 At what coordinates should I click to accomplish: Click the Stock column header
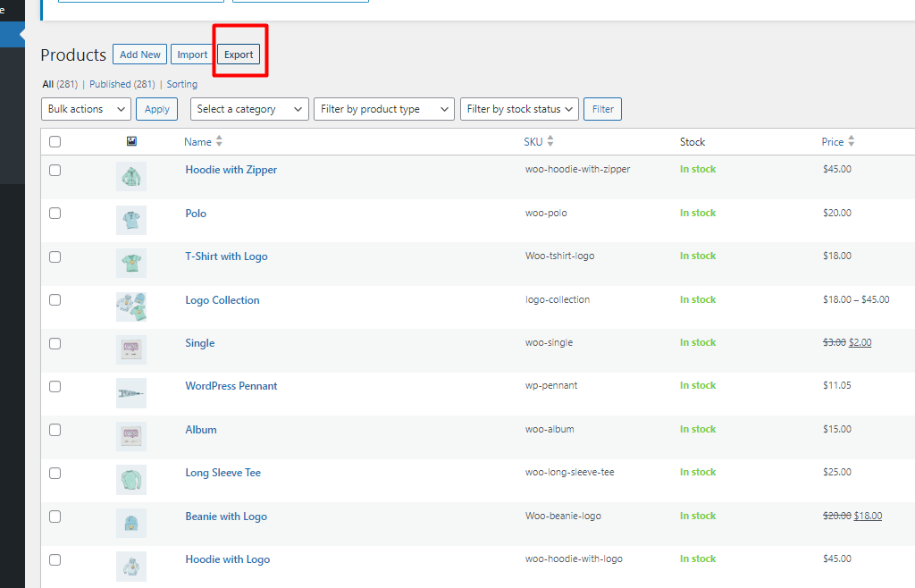(693, 142)
